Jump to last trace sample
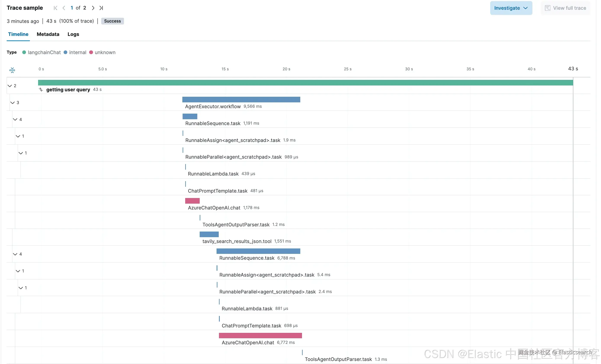601x364 pixels. pos(101,8)
